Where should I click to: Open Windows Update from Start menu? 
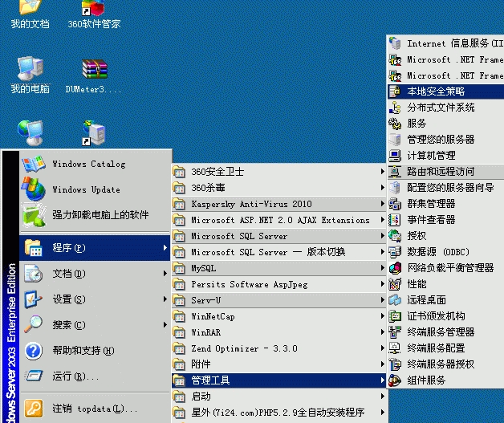86,189
